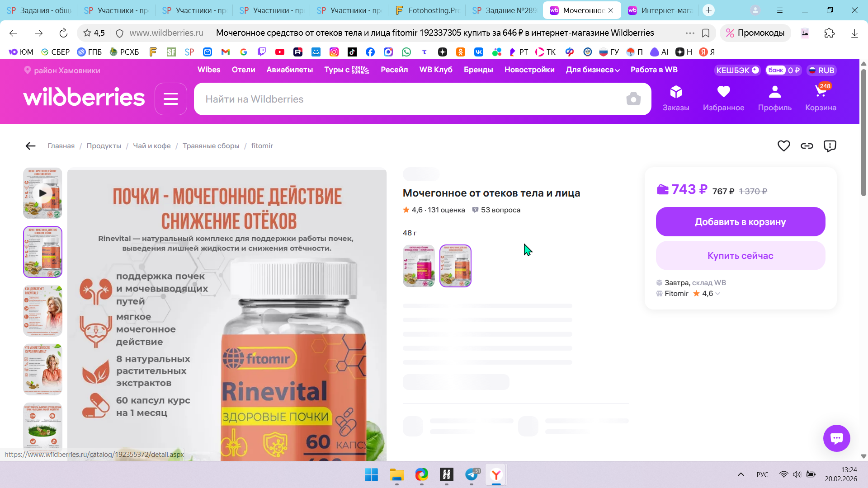Open the Травяные сборы breadcrumb link
The width and height of the screenshot is (868, 488).
211,146
